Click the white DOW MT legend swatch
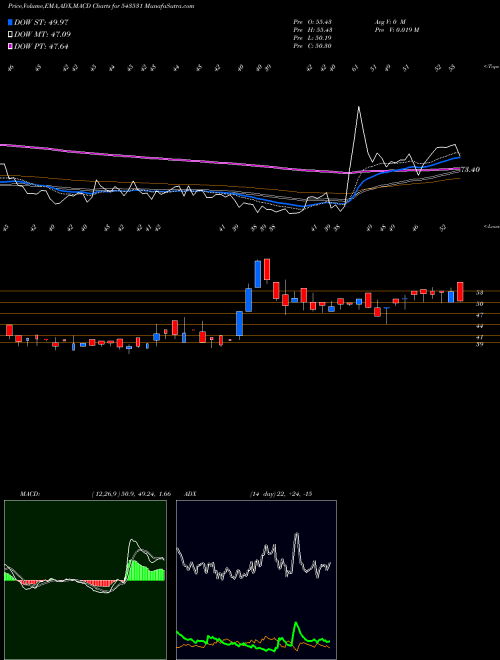 (x=10, y=35)
